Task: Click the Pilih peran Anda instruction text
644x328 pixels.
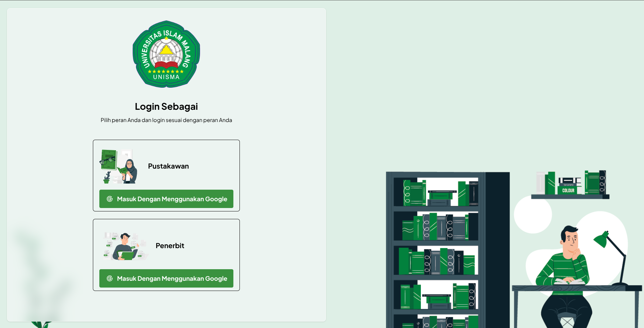Action: click(x=166, y=120)
